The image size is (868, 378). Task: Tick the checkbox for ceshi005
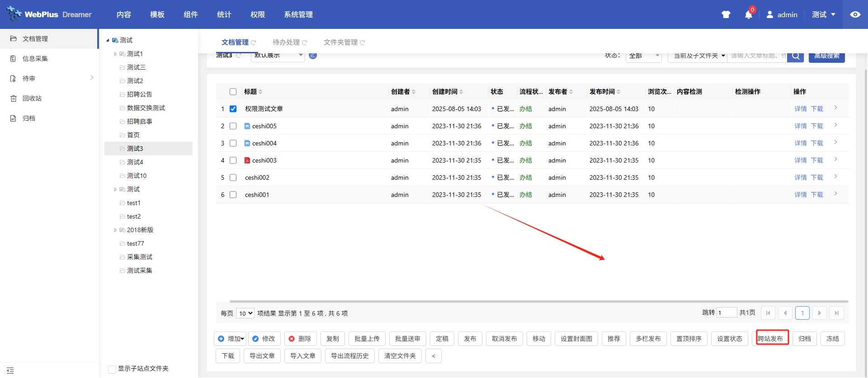coord(233,126)
